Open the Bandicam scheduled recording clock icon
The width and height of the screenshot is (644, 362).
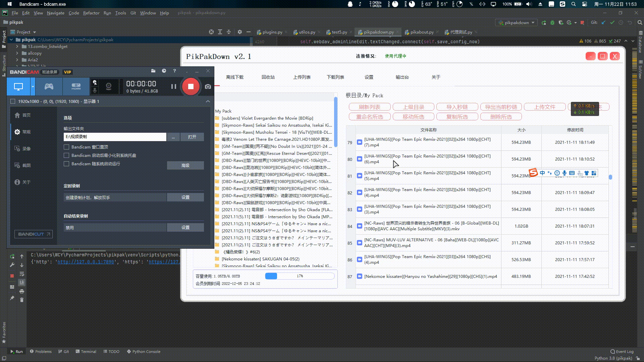164,71
